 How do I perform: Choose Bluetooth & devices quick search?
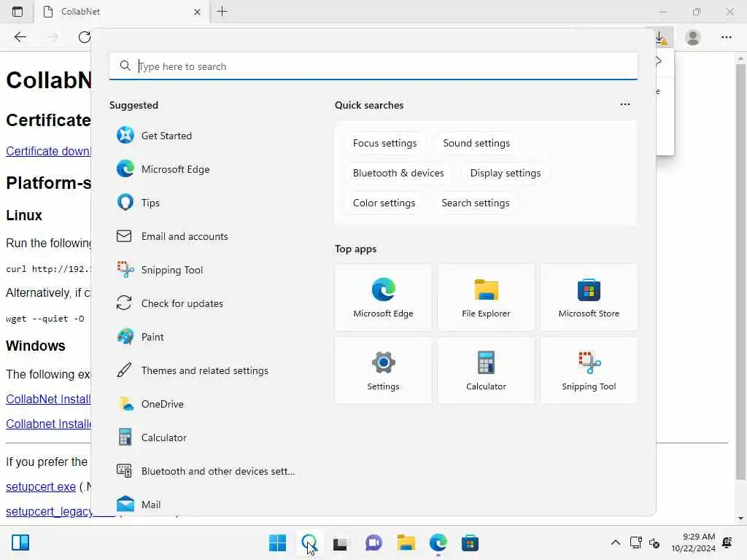(398, 174)
